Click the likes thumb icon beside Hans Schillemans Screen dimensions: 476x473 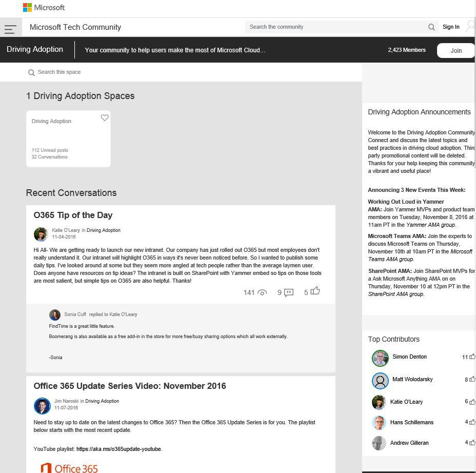coord(472,422)
